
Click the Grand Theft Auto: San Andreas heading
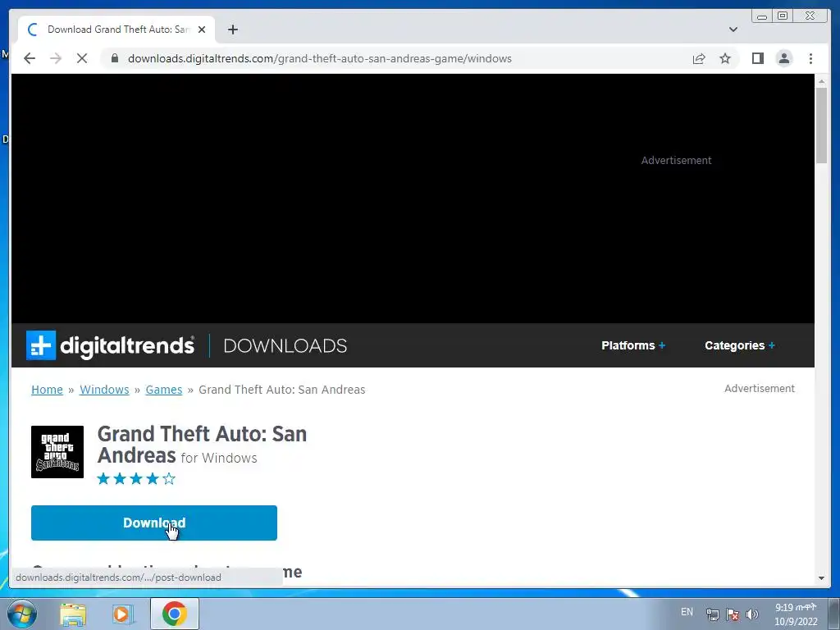pyautogui.click(x=202, y=444)
